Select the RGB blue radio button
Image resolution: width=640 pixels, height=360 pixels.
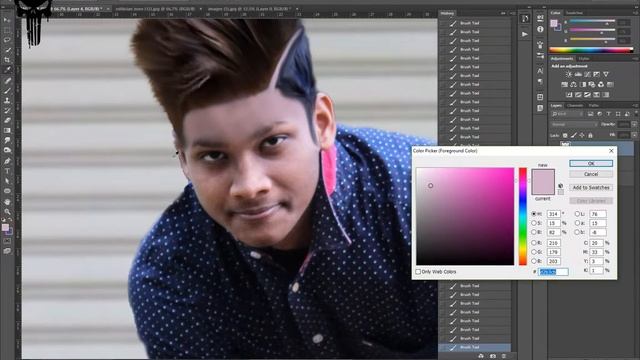[x=534, y=261]
